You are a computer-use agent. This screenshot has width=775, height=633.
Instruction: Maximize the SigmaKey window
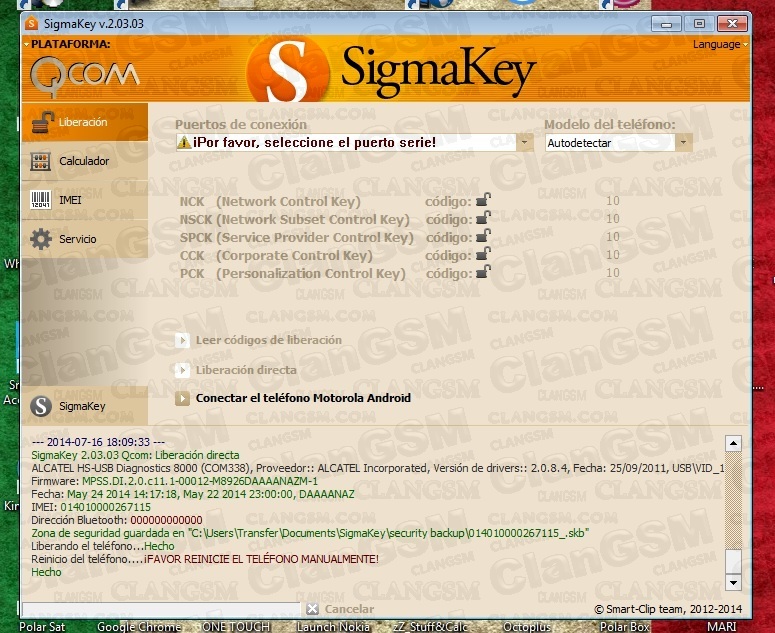pyautogui.click(x=699, y=24)
